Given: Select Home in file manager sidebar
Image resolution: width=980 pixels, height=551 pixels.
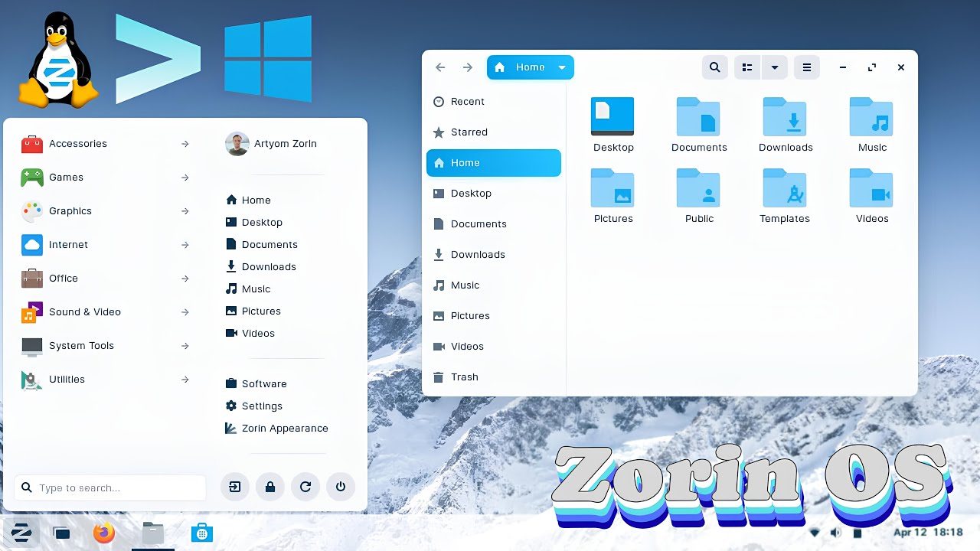Looking at the screenshot, I should tap(494, 162).
